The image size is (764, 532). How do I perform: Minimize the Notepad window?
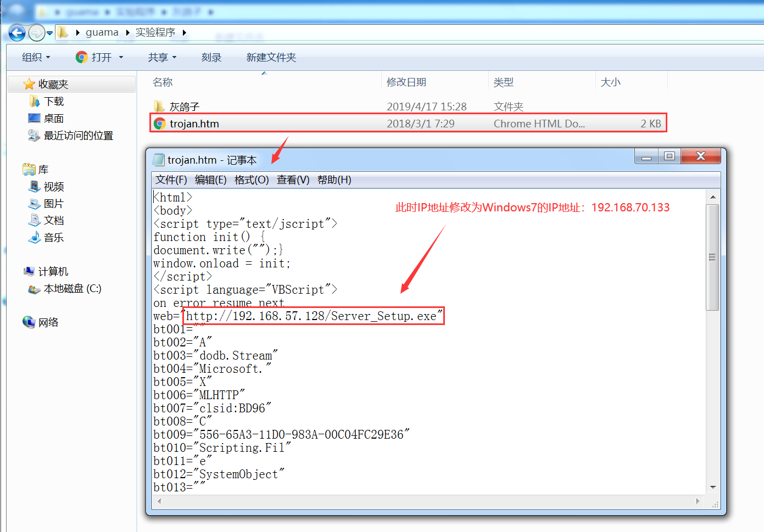pyautogui.click(x=646, y=156)
